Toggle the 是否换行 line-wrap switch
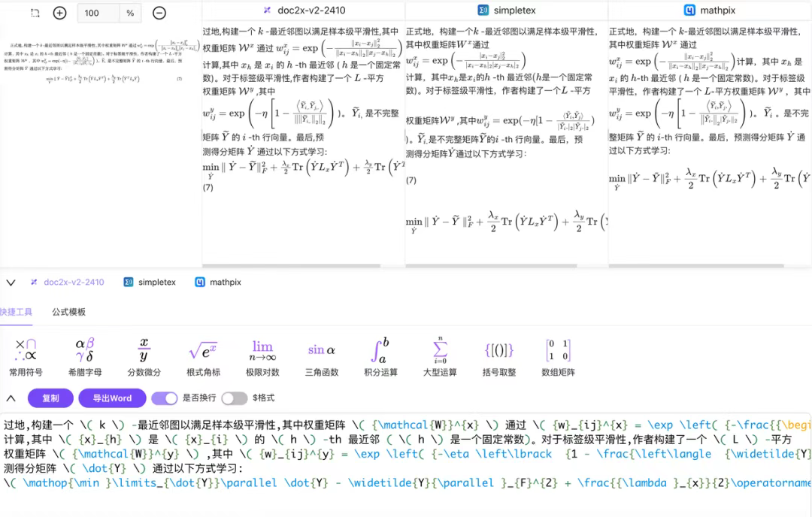This screenshot has width=812, height=517. 166,398
